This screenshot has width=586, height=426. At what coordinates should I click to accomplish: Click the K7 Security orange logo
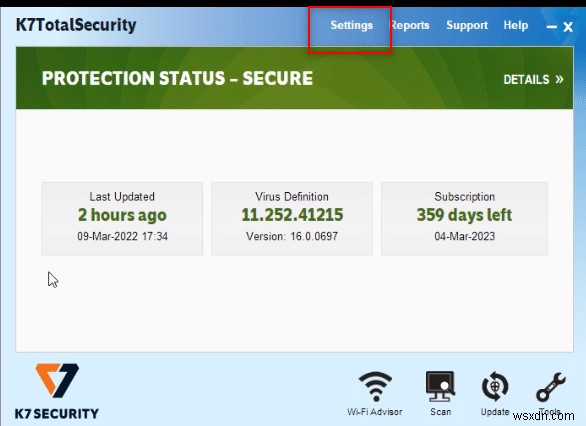click(x=57, y=380)
